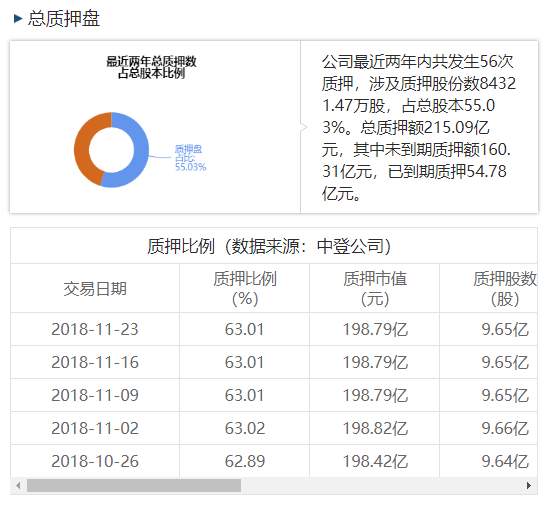Click the 63.02 ratio value

click(245, 428)
